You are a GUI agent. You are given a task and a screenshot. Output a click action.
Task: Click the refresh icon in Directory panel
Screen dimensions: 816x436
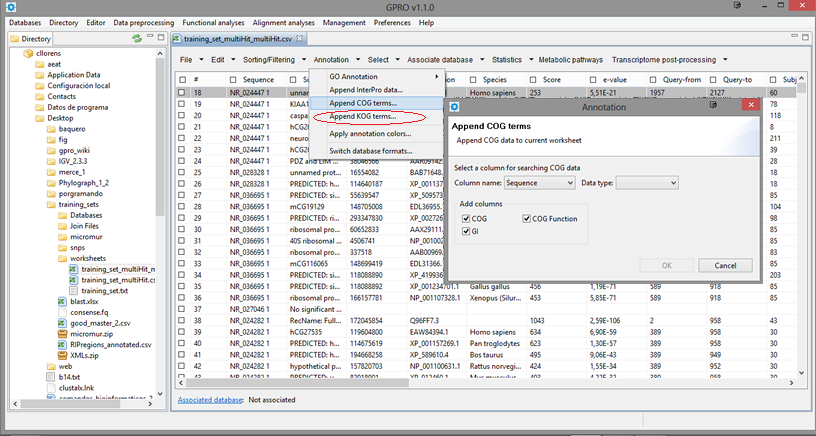click(x=137, y=38)
